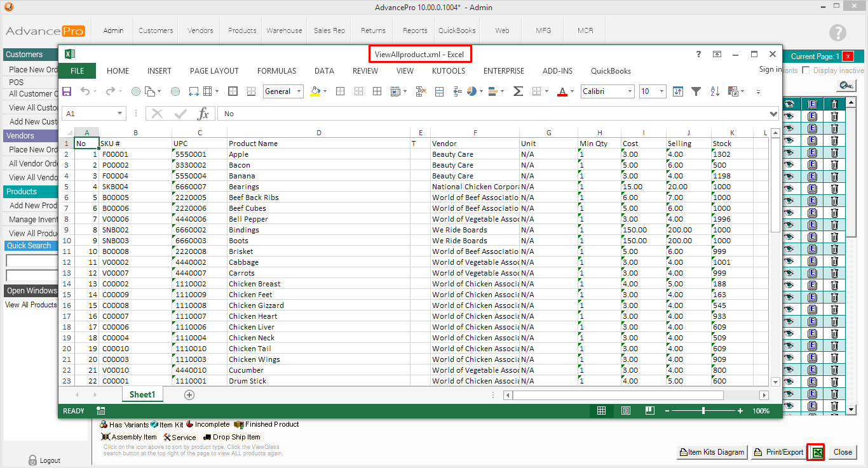Add a new sheet with plus icon
The image size is (868, 468).
[x=189, y=395]
